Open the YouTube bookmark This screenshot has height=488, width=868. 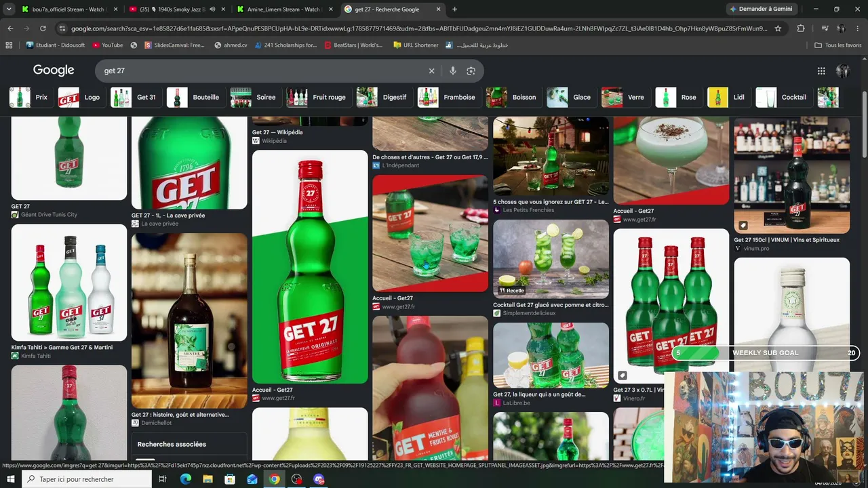[107, 45]
